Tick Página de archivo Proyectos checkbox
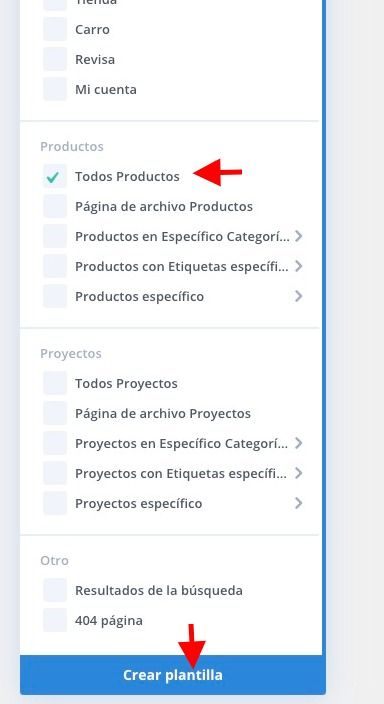This screenshot has height=704, width=384. coord(55,414)
